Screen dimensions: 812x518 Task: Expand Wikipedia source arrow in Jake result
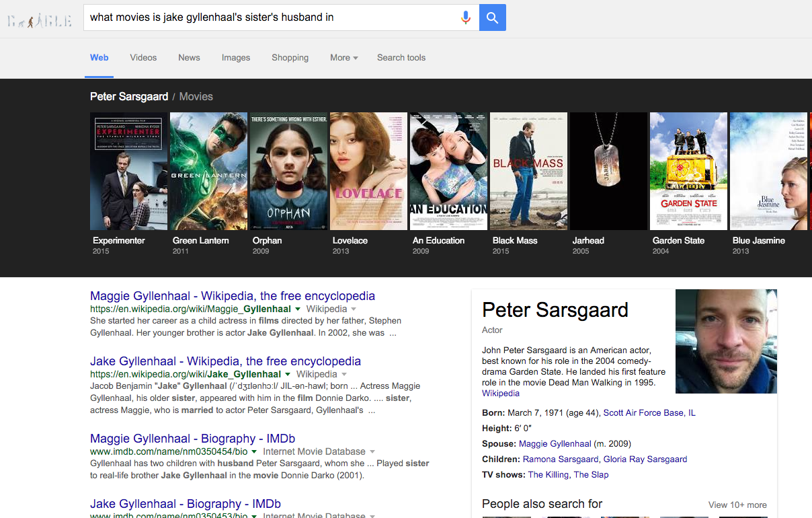343,375
